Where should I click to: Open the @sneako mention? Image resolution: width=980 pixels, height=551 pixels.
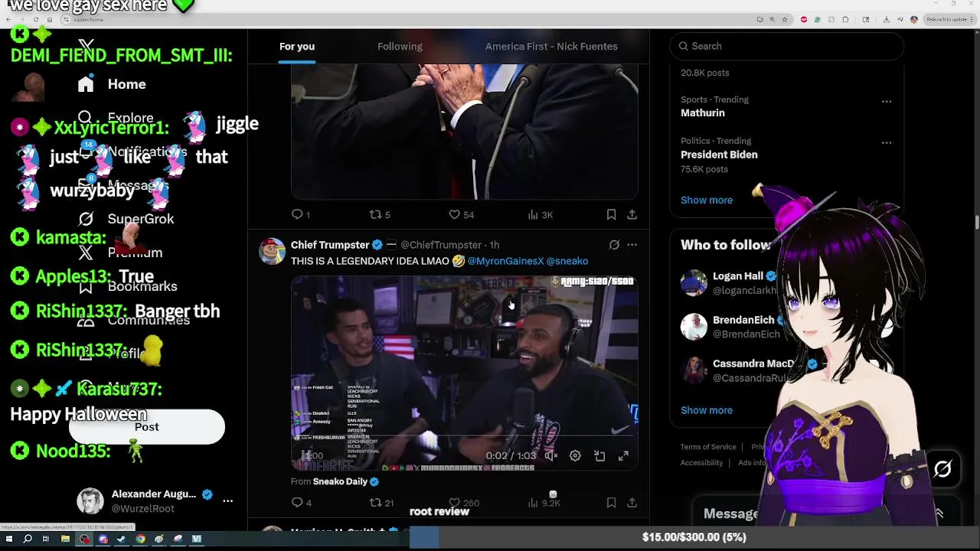[x=567, y=261]
